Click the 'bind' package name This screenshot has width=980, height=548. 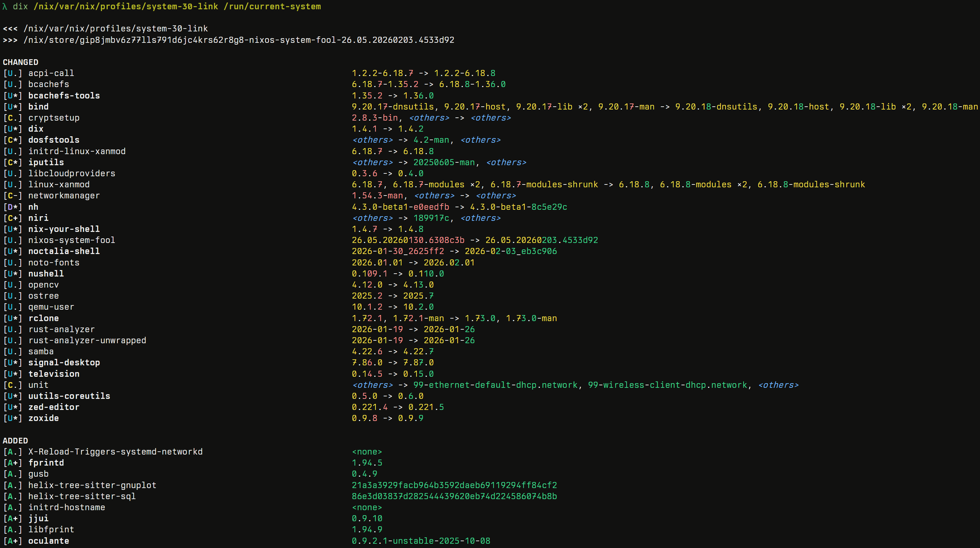click(39, 107)
